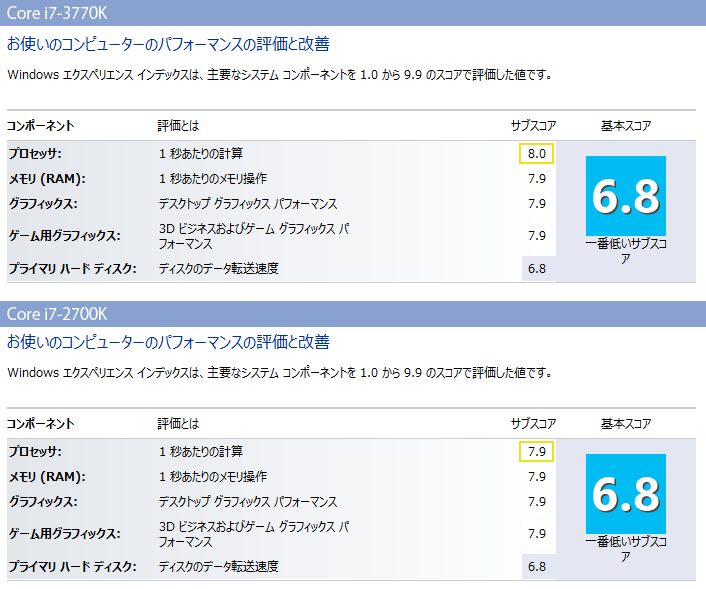Click the 7.9 memory subscore for i7-3770K
The width and height of the screenshot is (706, 589).
pos(537,179)
